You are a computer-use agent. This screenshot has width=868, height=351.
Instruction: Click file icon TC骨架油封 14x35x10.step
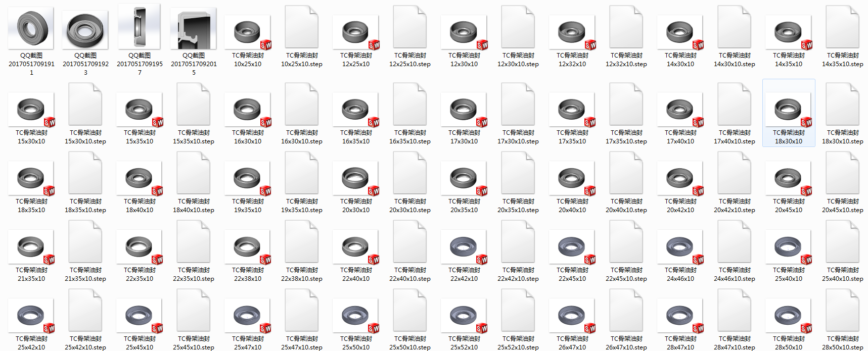843,27
